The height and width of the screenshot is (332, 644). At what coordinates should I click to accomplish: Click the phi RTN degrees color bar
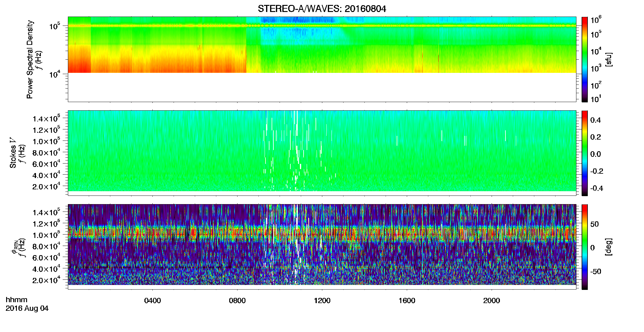(584, 247)
